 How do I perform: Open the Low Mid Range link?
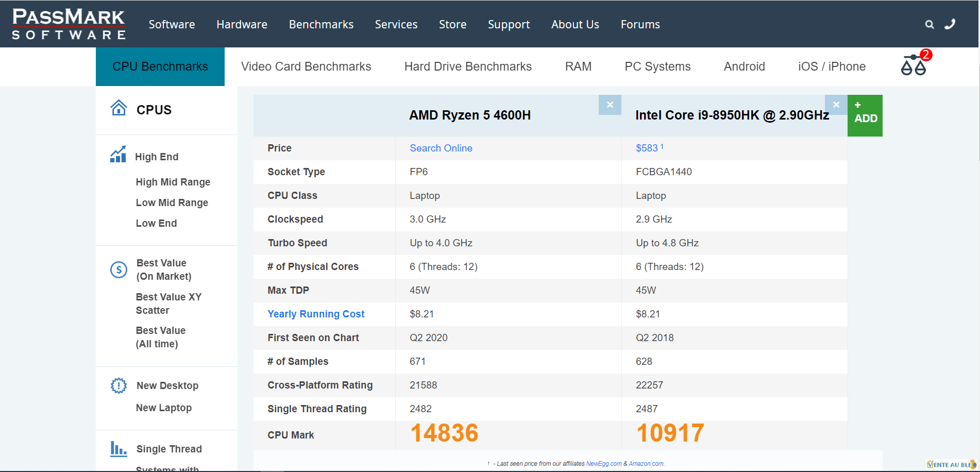click(172, 203)
